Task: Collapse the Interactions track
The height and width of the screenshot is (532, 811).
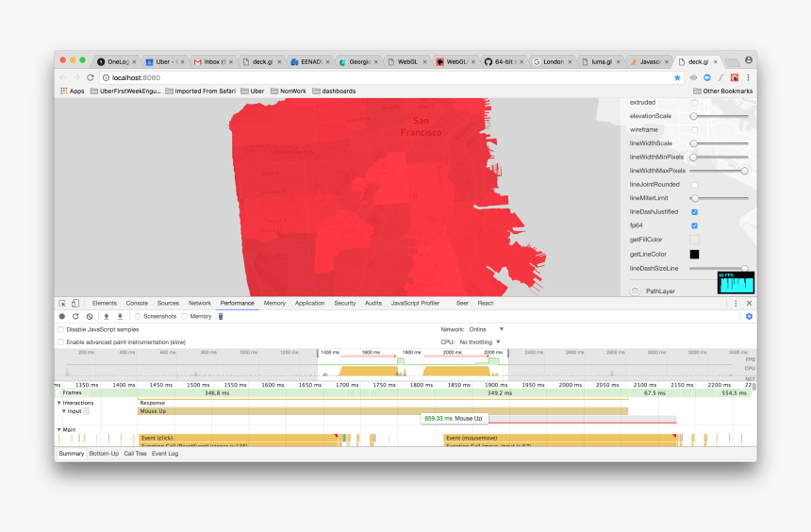Action: (x=58, y=403)
